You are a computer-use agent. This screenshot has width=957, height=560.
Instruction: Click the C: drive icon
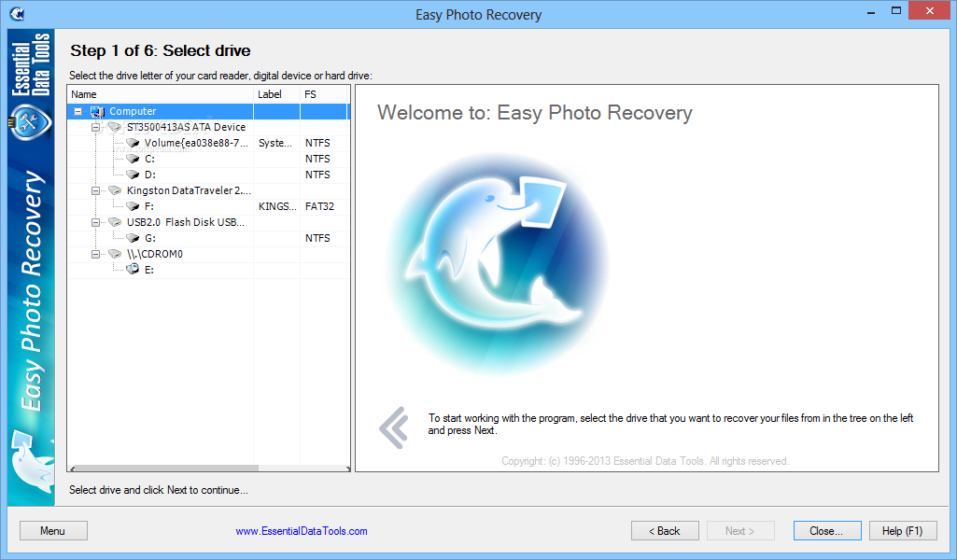[x=133, y=159]
